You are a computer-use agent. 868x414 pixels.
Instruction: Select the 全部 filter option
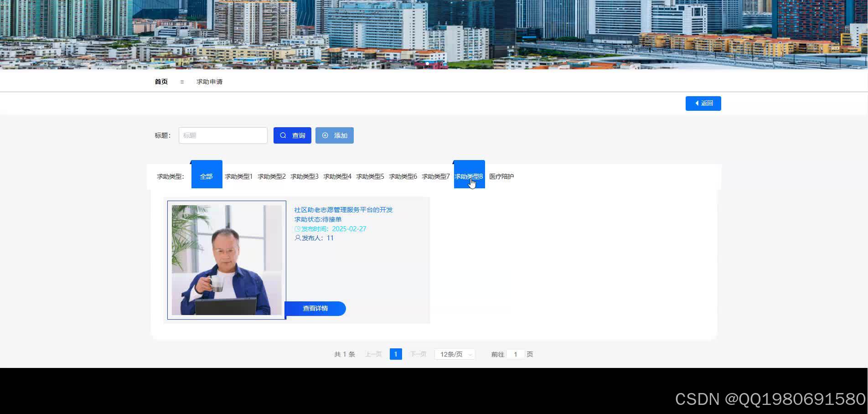206,176
